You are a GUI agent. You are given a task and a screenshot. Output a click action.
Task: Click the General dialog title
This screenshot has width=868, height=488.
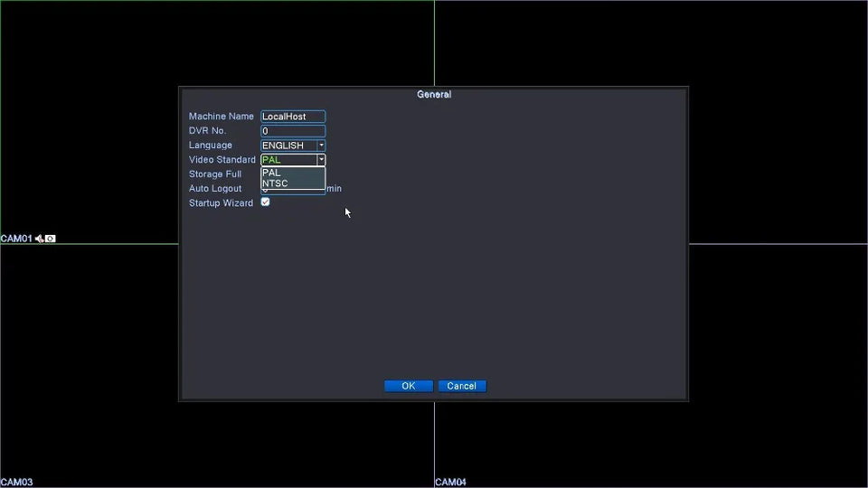[x=434, y=95]
